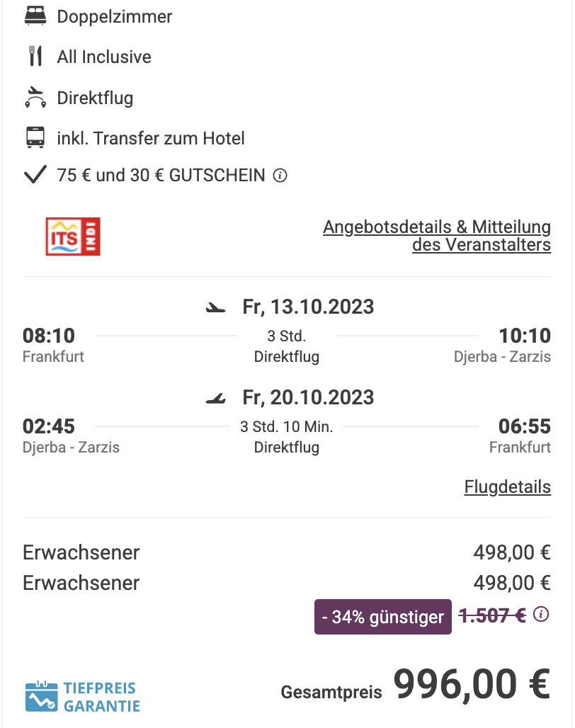Click the landing plane icon for 20.10.2023
The width and height of the screenshot is (575, 728).
[x=216, y=399]
